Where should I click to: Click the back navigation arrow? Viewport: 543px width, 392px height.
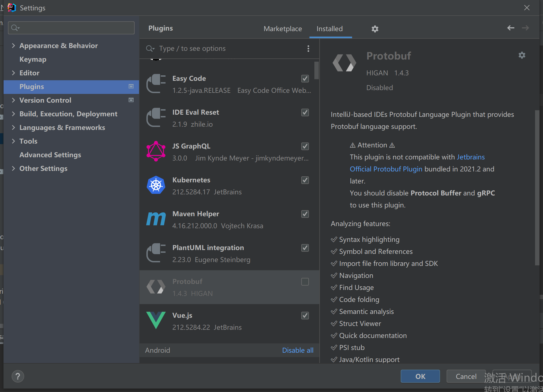pos(510,28)
